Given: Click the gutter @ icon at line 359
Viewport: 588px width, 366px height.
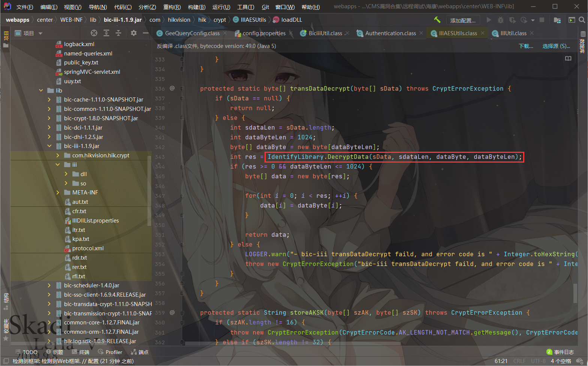Looking at the screenshot, I should 172,312.
